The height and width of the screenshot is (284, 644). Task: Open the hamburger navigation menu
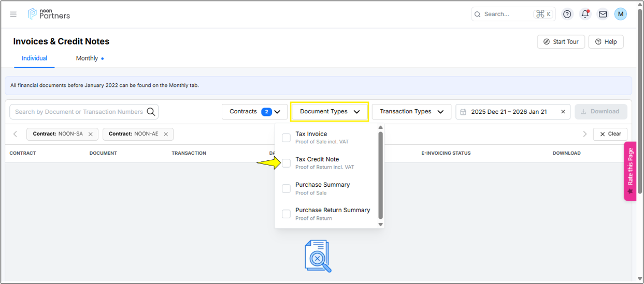click(13, 14)
